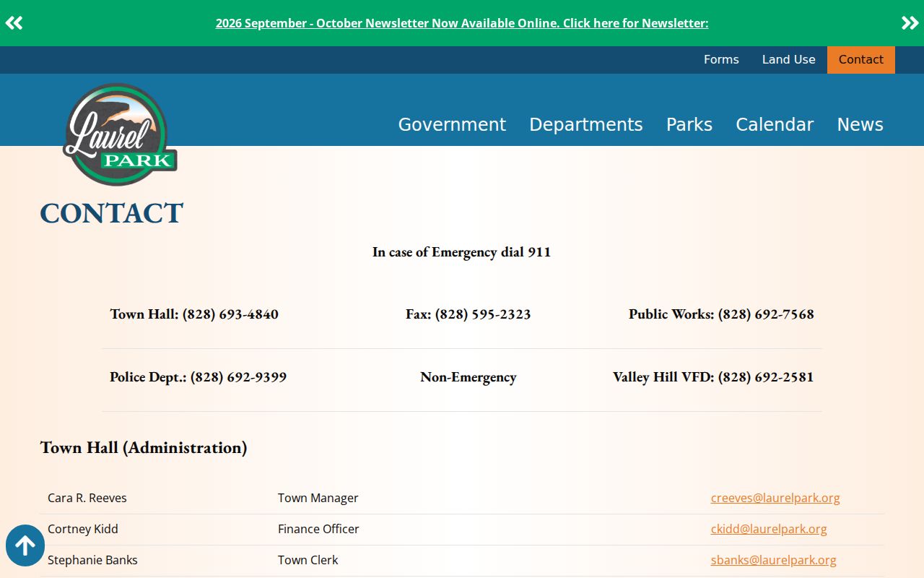Click the name Cortney Kidd
The height and width of the screenshot is (578, 924).
coord(83,529)
